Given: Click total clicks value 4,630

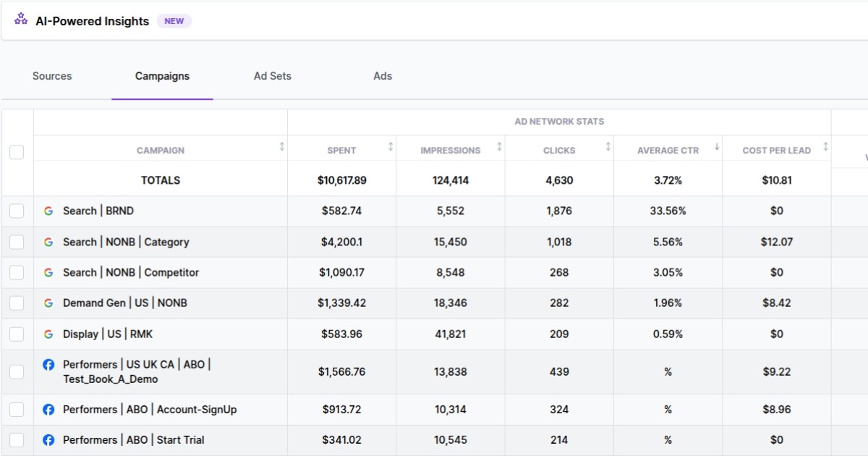Looking at the screenshot, I should pyautogui.click(x=559, y=180).
